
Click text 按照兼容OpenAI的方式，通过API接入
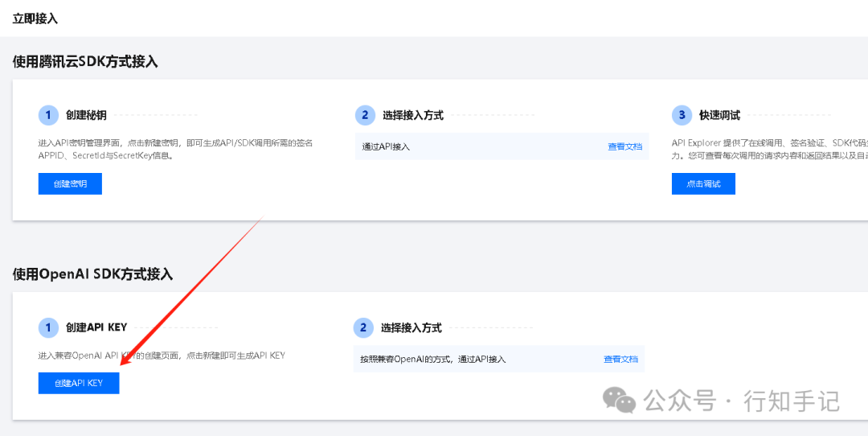[x=433, y=359]
